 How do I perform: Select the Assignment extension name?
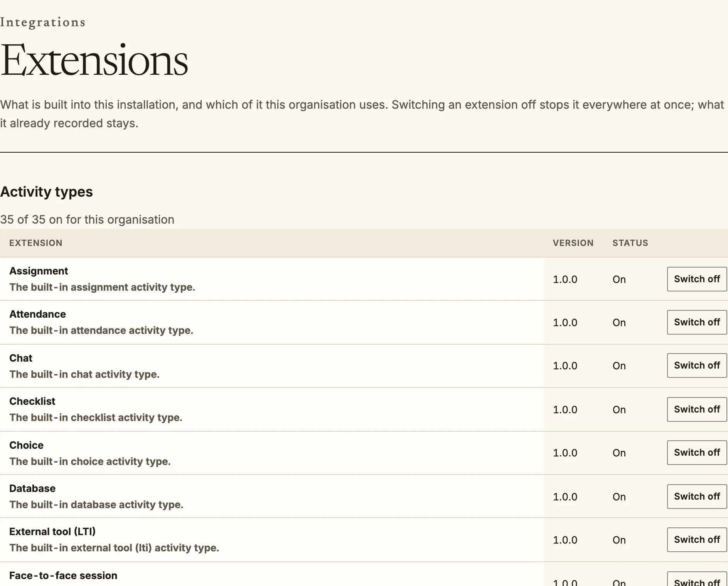click(39, 271)
